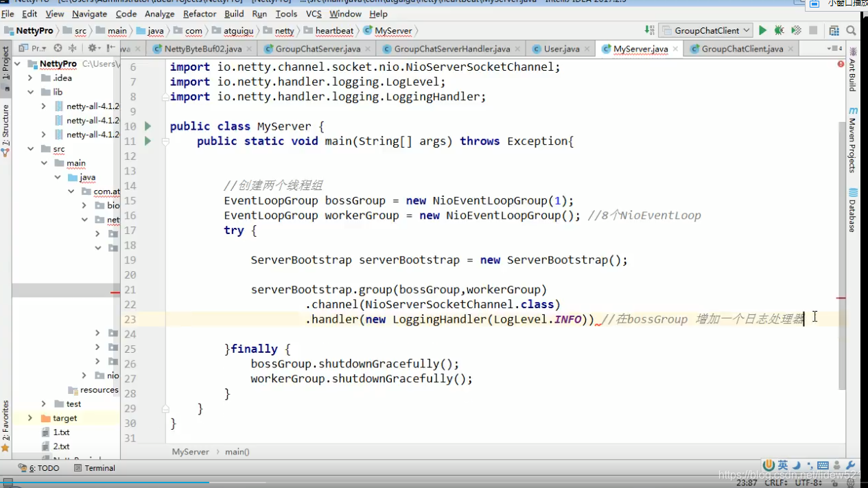The height and width of the screenshot is (488, 868).
Task: Select 2.txt in the project tree
Action: [61, 446]
